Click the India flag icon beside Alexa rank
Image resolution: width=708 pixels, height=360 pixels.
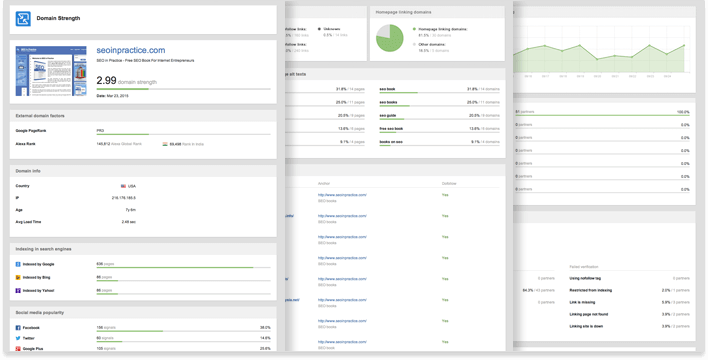165,144
